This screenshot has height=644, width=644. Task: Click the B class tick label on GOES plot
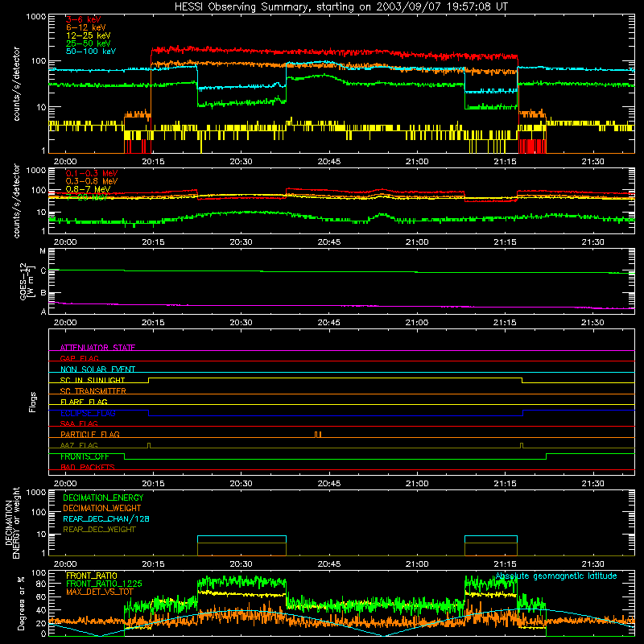coord(43,293)
